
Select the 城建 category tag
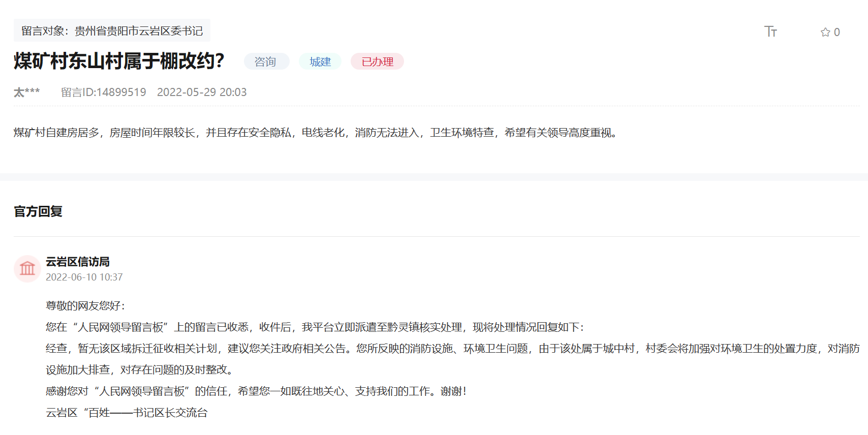coord(320,61)
